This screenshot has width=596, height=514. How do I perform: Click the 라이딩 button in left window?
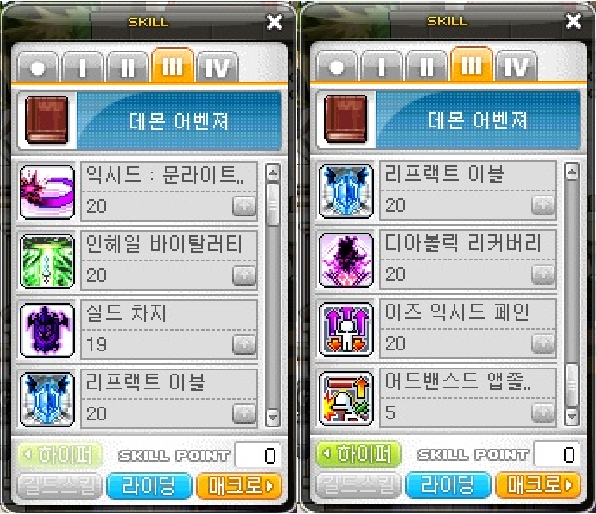point(149,485)
